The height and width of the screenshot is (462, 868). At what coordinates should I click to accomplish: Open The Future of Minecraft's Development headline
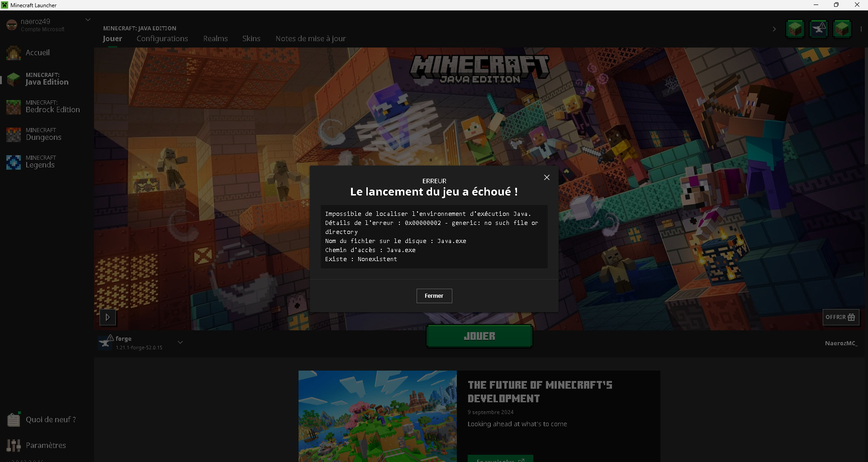coord(540,392)
